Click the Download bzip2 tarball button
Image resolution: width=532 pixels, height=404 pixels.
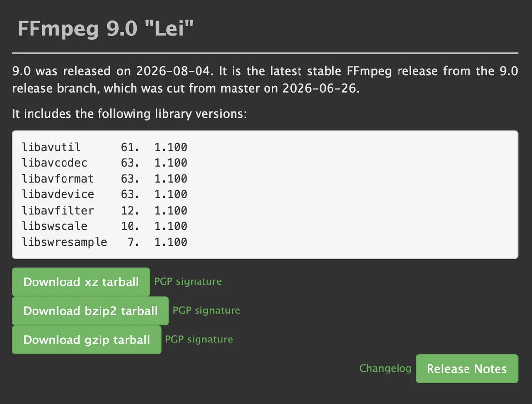click(90, 311)
